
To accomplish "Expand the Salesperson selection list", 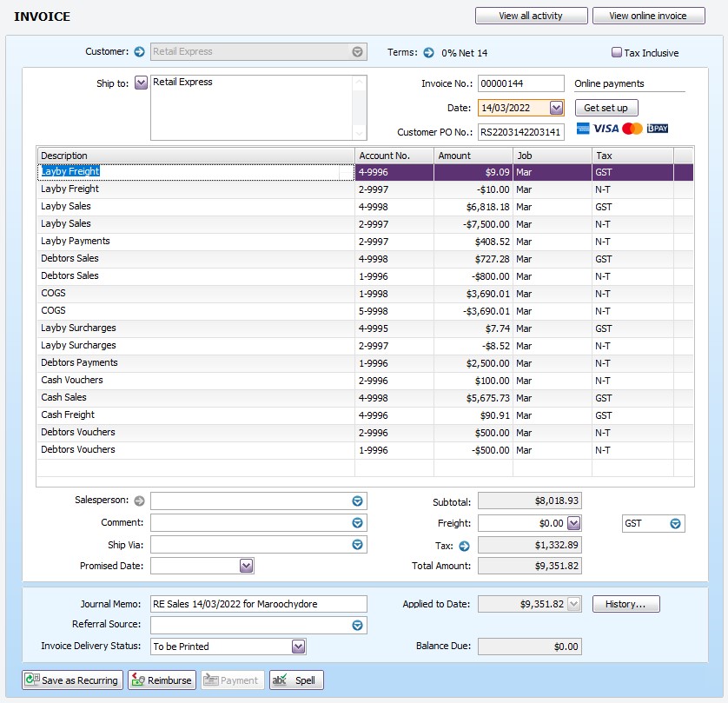I will pos(357,501).
